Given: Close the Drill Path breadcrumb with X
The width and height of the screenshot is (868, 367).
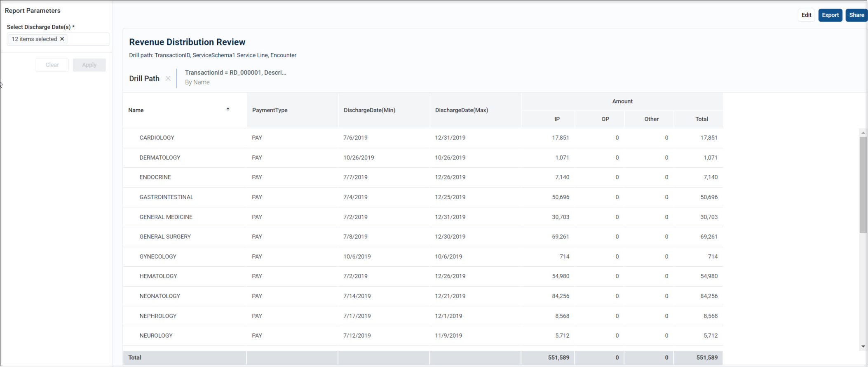Looking at the screenshot, I should [x=168, y=78].
